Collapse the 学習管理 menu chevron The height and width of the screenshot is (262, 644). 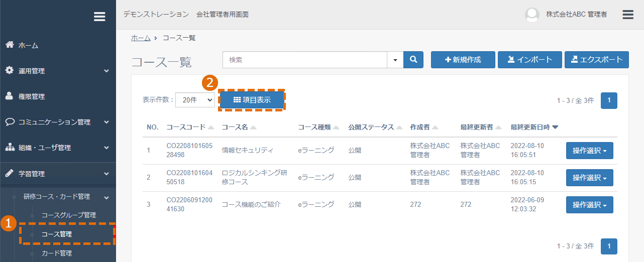tap(106, 174)
